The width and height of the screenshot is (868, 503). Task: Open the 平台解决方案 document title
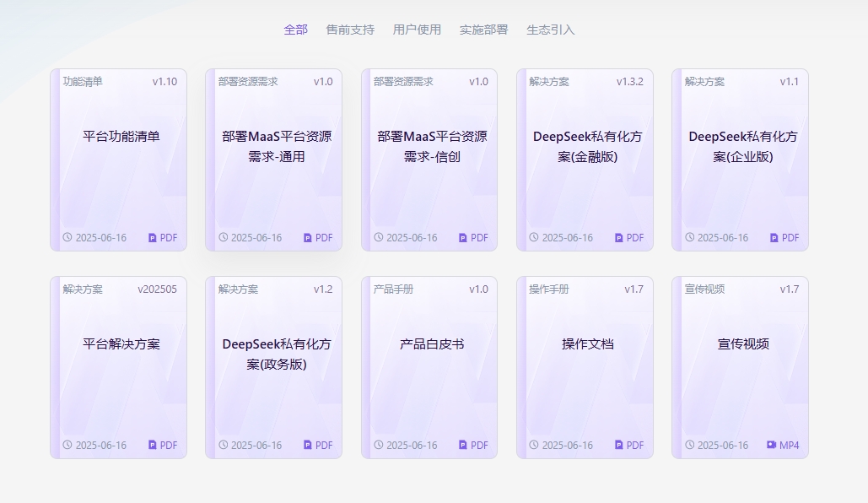tap(121, 344)
